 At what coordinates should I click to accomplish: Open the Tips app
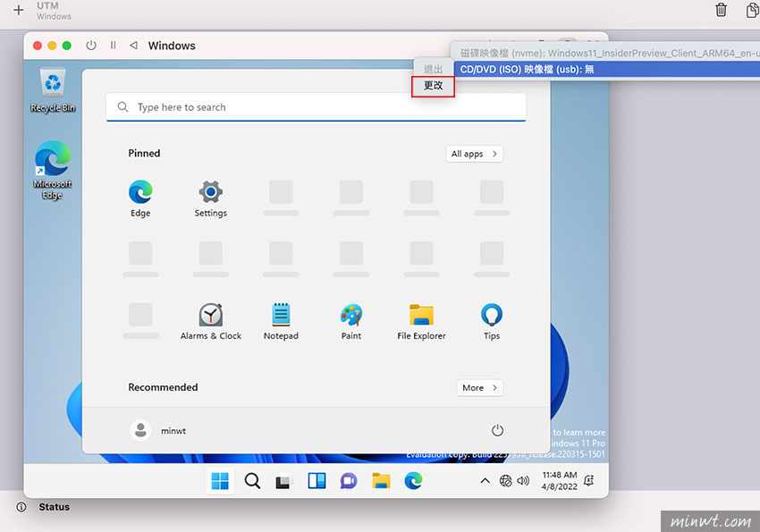492,322
